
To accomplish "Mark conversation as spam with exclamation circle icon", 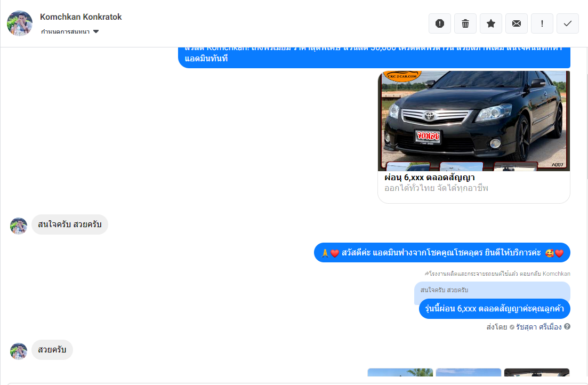I will (x=439, y=23).
